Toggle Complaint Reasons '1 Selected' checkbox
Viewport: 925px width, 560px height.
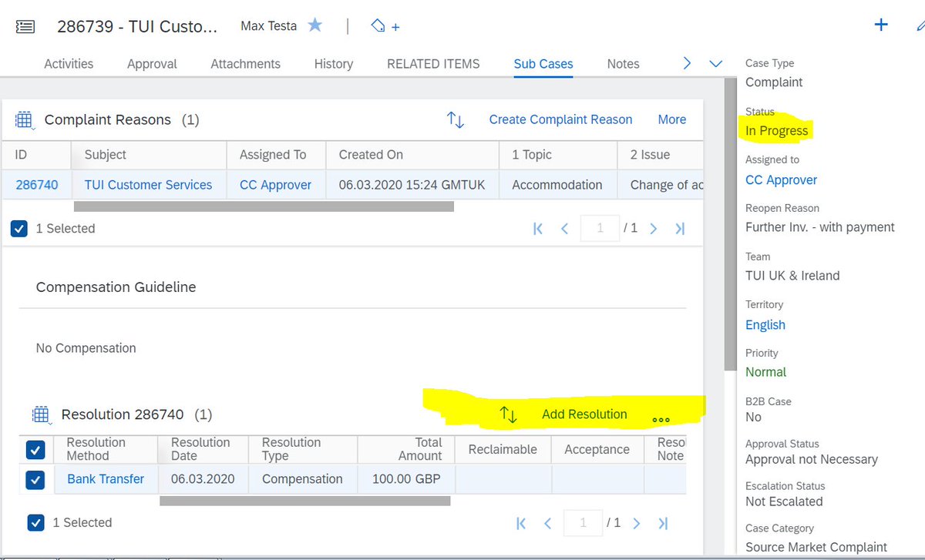19,229
